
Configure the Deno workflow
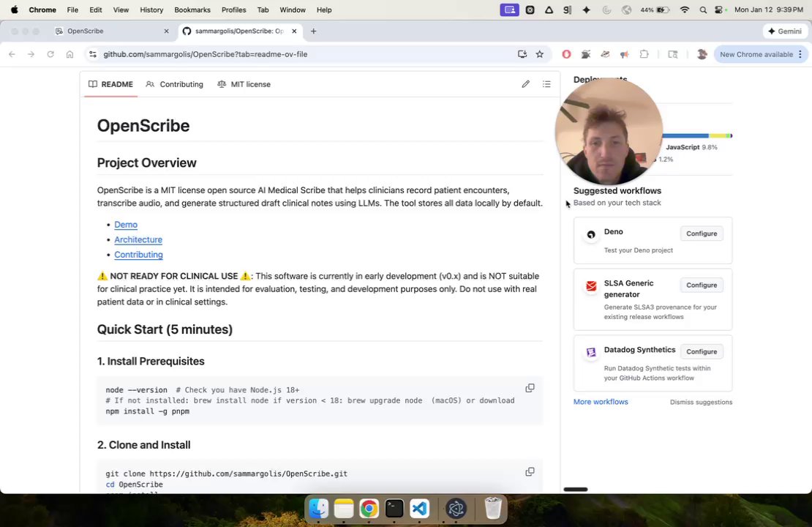point(702,233)
